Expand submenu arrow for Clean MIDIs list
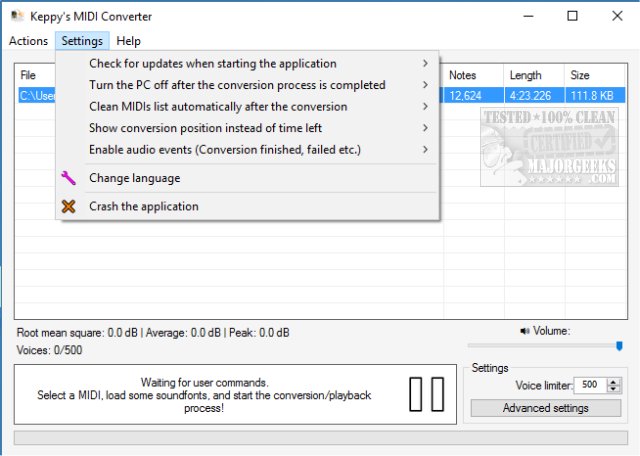This screenshot has width=640, height=456. 425,107
